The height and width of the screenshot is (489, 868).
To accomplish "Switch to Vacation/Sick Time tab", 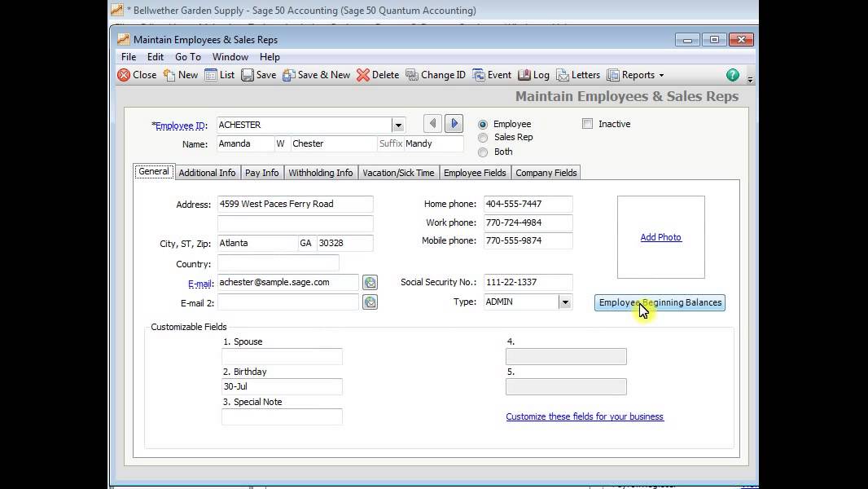I will point(398,173).
